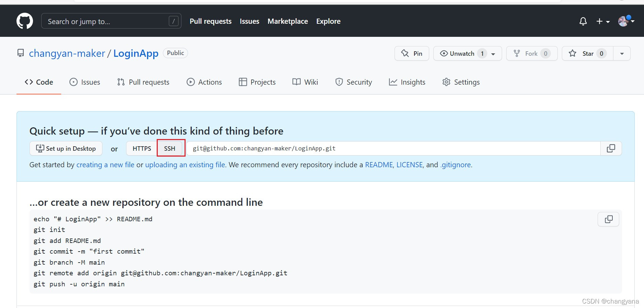Switch to the Code tab
This screenshot has width=644, height=308.
pyautogui.click(x=39, y=82)
